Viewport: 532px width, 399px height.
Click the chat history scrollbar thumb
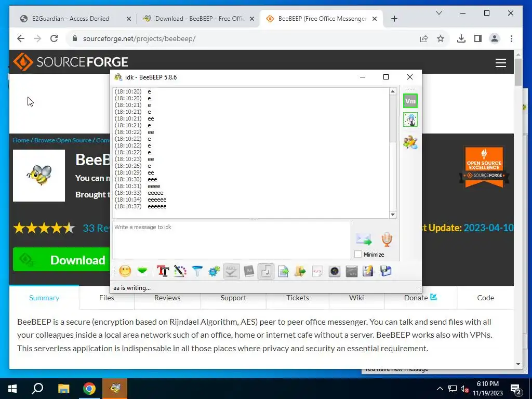point(393,118)
